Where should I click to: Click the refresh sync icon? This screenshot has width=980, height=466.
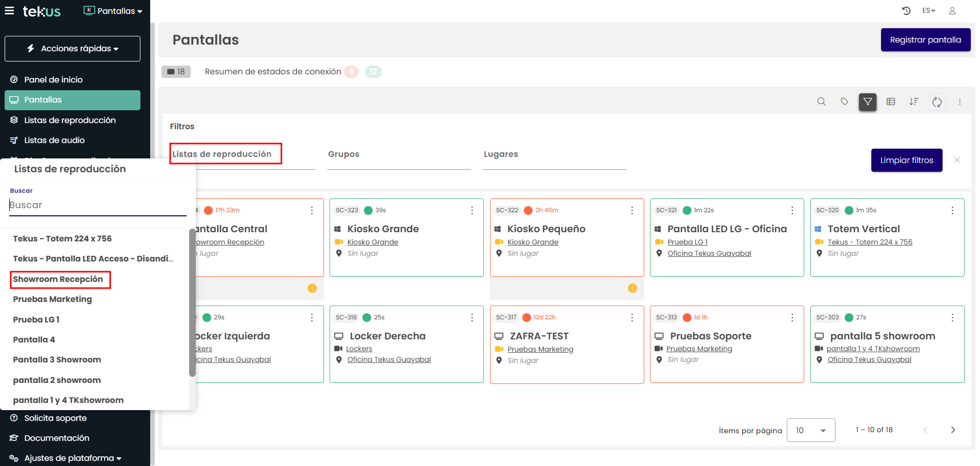click(x=937, y=102)
